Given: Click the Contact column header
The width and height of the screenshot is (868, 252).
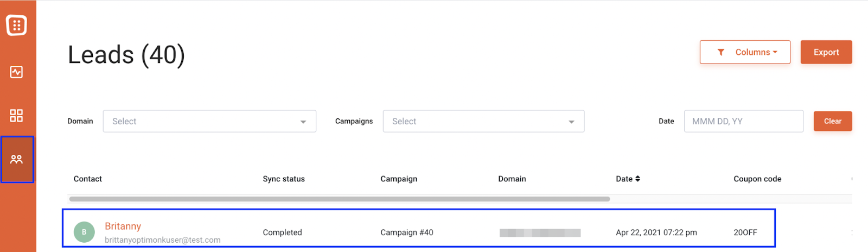Looking at the screenshot, I should (x=88, y=179).
